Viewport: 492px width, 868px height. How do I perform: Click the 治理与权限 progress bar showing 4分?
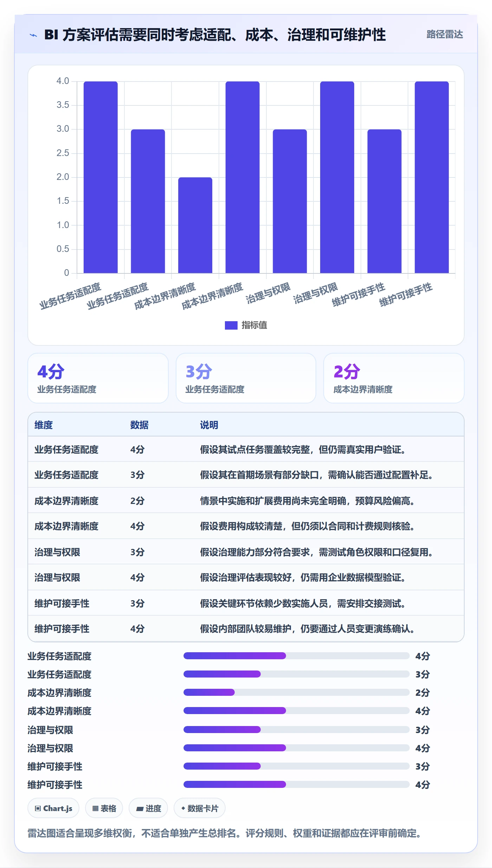click(296, 748)
